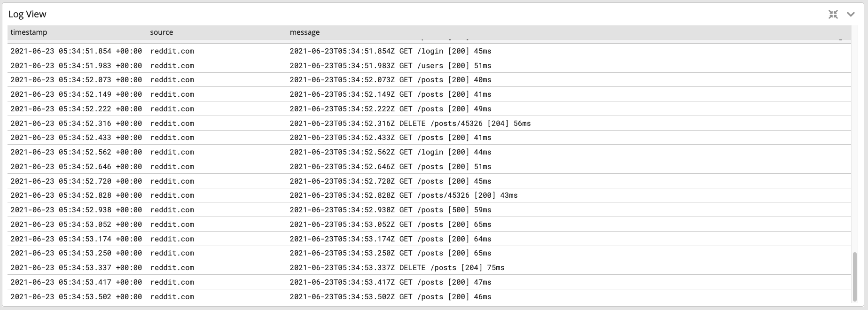Sort logs by the timestamp column
This screenshot has width=868, height=310.
tap(29, 32)
